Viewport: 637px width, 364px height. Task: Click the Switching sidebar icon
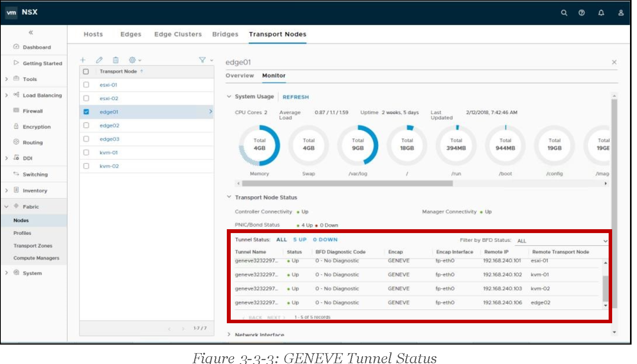(x=16, y=174)
